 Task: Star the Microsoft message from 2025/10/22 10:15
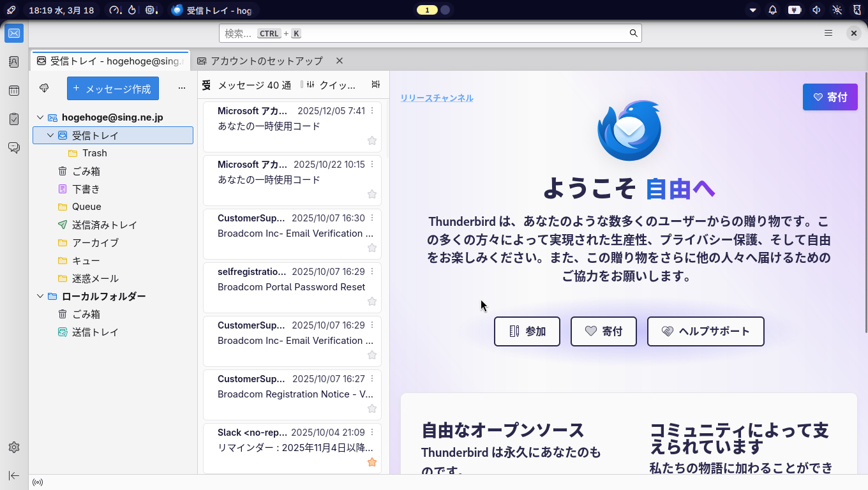(x=372, y=195)
